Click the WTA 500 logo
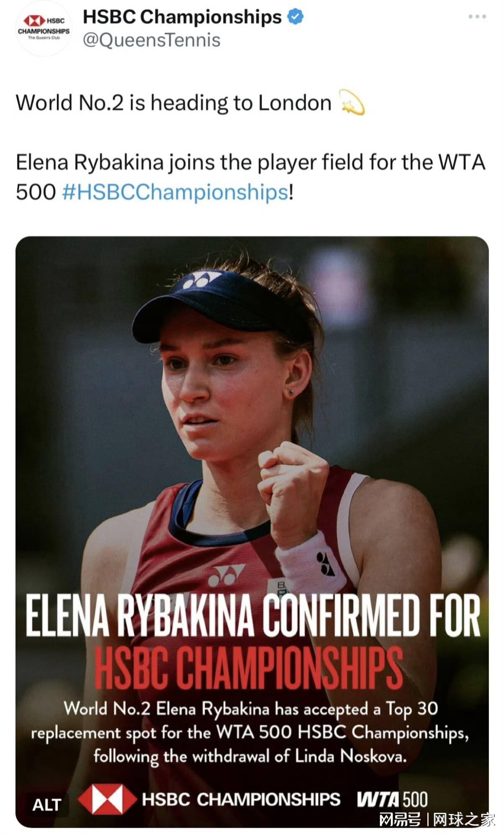This screenshot has width=504, height=834. point(392,799)
